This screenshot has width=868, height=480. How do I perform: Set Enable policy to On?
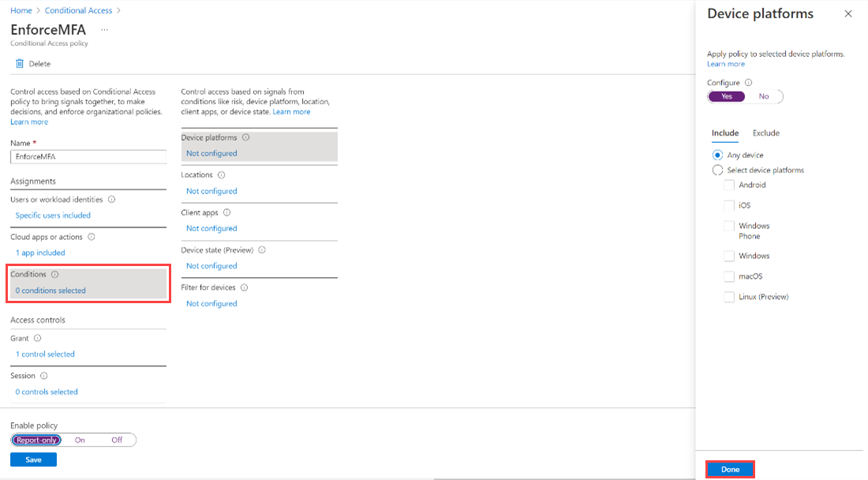79,440
